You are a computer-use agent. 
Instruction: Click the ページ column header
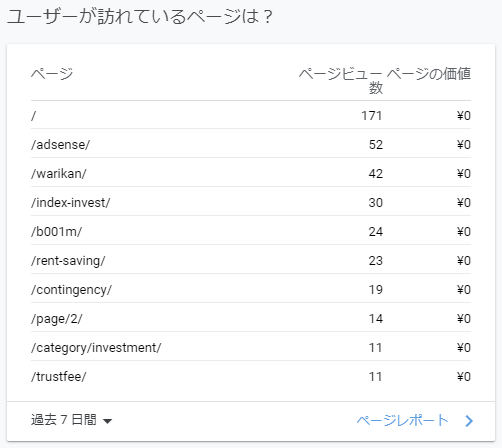(52, 74)
